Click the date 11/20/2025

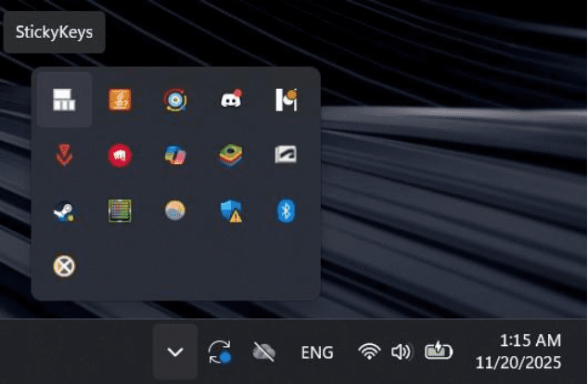[518, 363]
